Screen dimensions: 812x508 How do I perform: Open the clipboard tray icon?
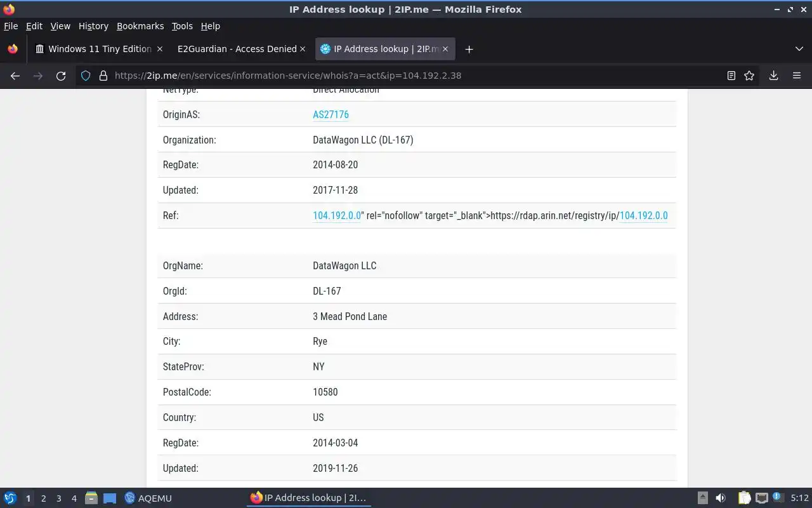click(x=745, y=498)
